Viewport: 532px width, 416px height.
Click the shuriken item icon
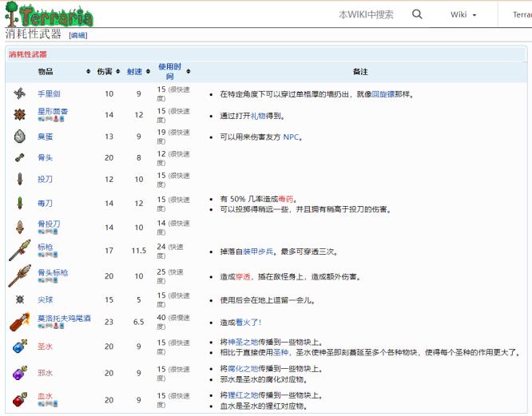pyautogui.click(x=20, y=93)
